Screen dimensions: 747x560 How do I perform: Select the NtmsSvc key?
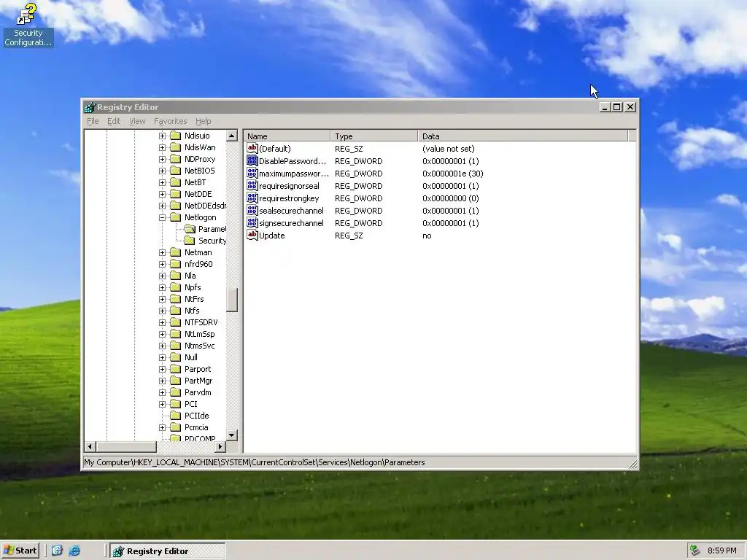point(199,346)
